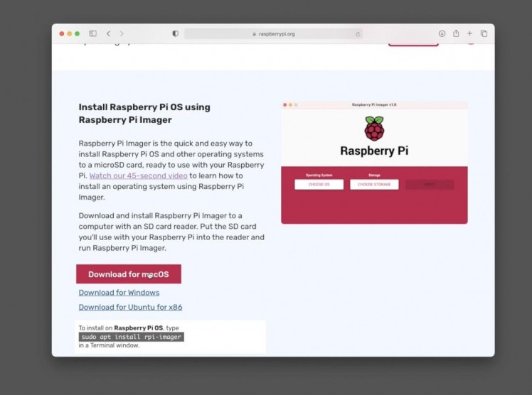Maximize Safari using the green button

pos(78,34)
